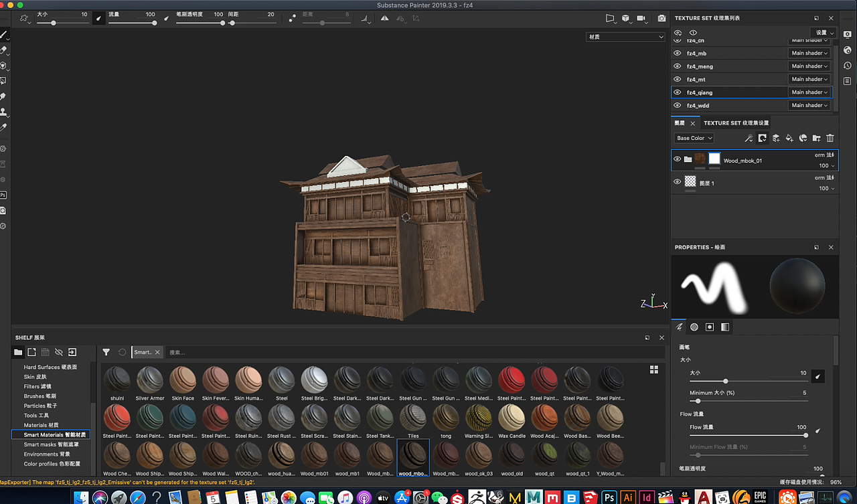Open the 设置 settings button
Image resolution: width=857 pixels, height=504 pixels.
[x=824, y=33]
